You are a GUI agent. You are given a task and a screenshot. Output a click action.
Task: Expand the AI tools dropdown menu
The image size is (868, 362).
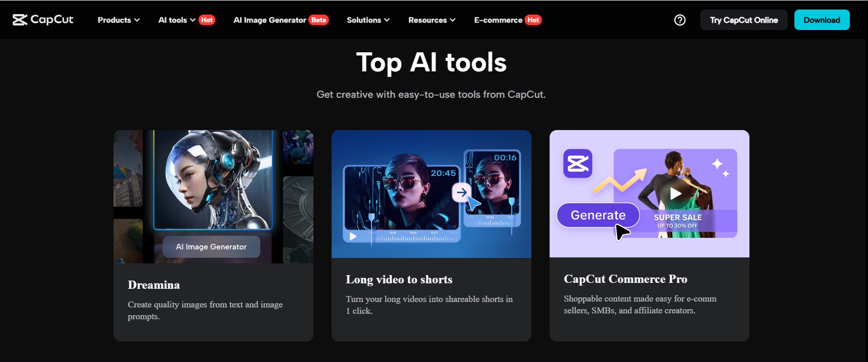click(x=177, y=20)
